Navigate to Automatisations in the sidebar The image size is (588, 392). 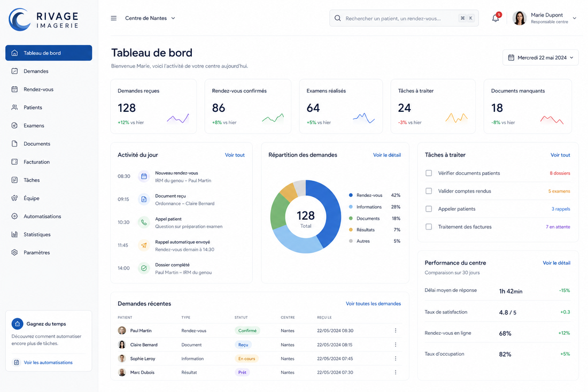(x=49, y=217)
